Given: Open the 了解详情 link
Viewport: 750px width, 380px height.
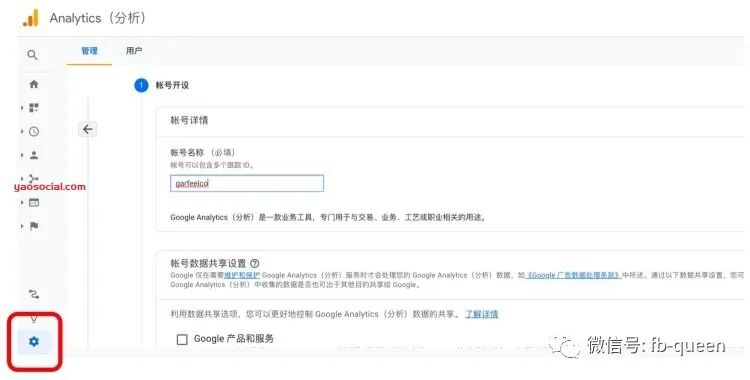Looking at the screenshot, I should pos(482,314).
